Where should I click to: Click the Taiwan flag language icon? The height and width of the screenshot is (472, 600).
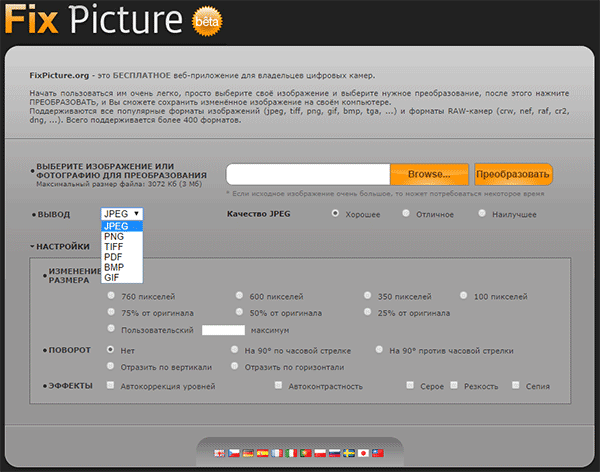pos(378,453)
